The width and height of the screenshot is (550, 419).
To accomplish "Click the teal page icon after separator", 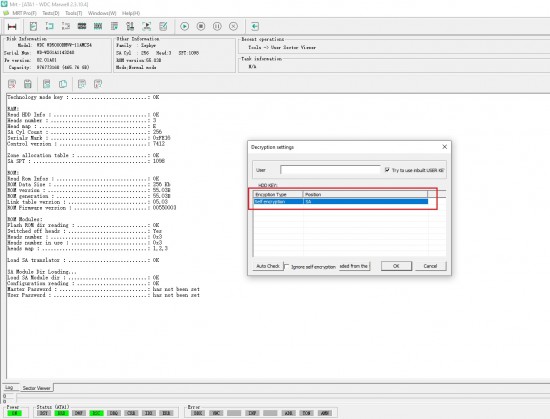I will (x=46, y=84).
